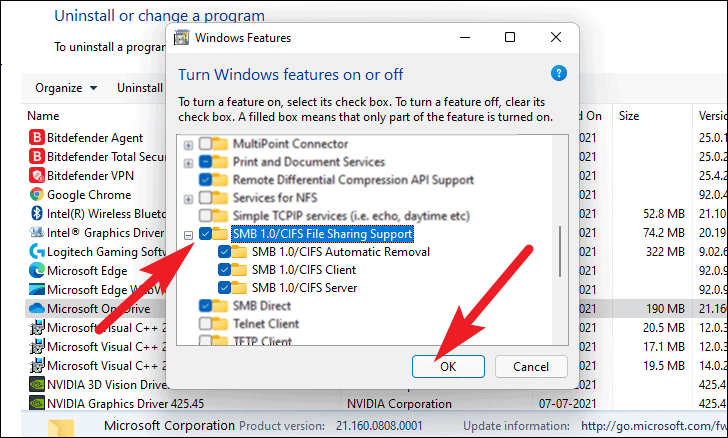The image size is (728, 438).
Task: Expand the Services for NFS node
Action: [x=188, y=200]
